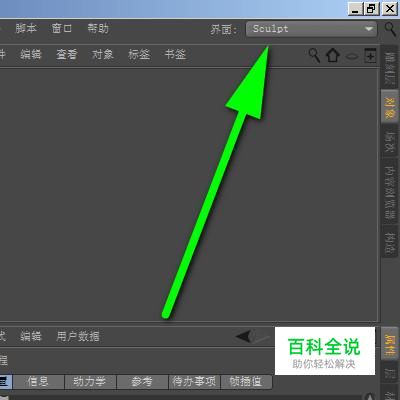
Task: Switch to the 场次 vertical tab
Action: click(x=389, y=142)
